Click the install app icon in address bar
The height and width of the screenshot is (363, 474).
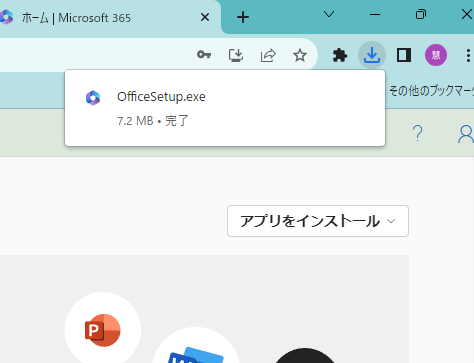(236, 55)
